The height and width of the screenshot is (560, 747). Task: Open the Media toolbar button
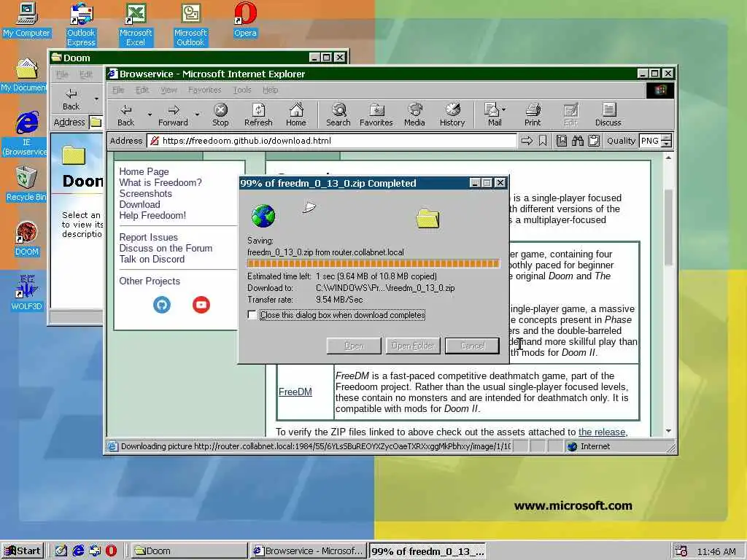(x=414, y=114)
